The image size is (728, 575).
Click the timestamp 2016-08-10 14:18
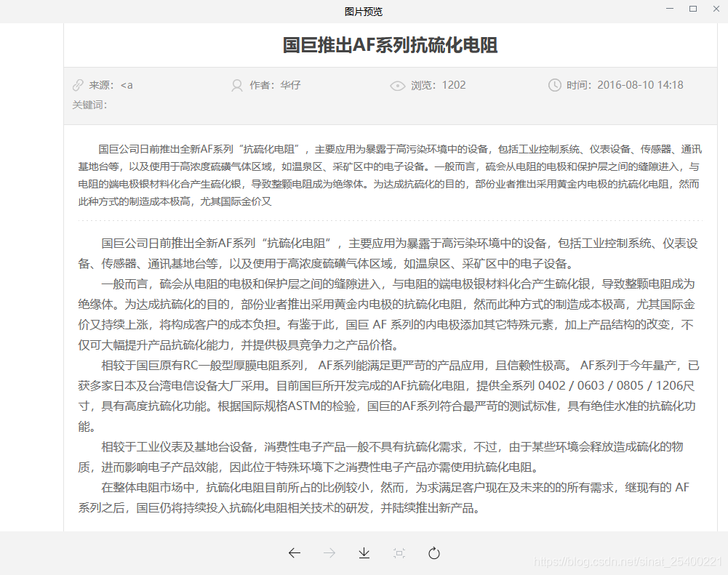point(640,85)
